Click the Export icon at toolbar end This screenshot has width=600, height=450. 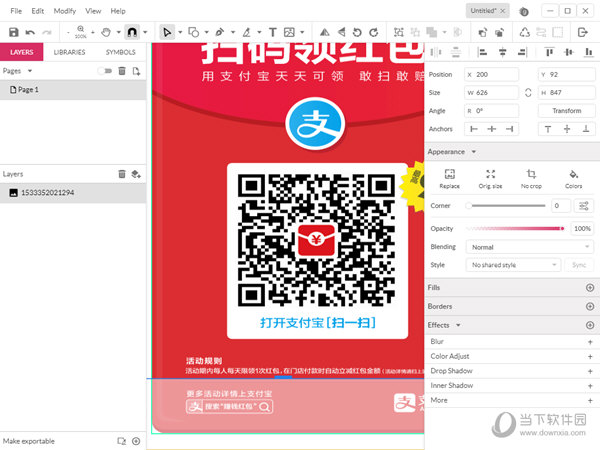click(582, 32)
